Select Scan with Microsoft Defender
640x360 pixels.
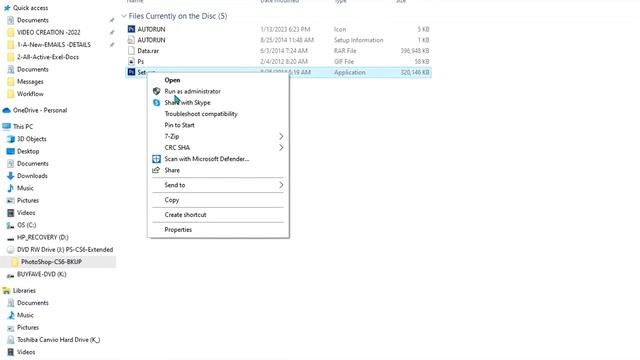(x=207, y=159)
